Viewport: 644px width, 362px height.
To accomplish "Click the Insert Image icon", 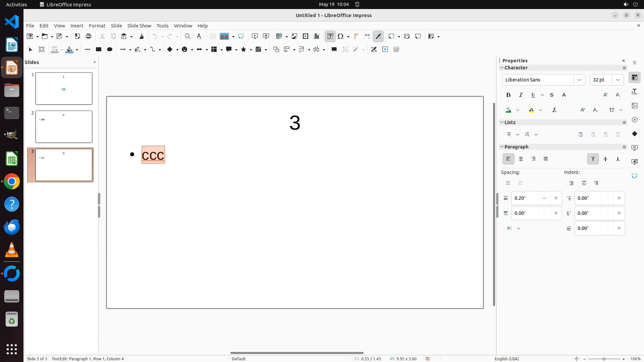I will tap(294, 36).
